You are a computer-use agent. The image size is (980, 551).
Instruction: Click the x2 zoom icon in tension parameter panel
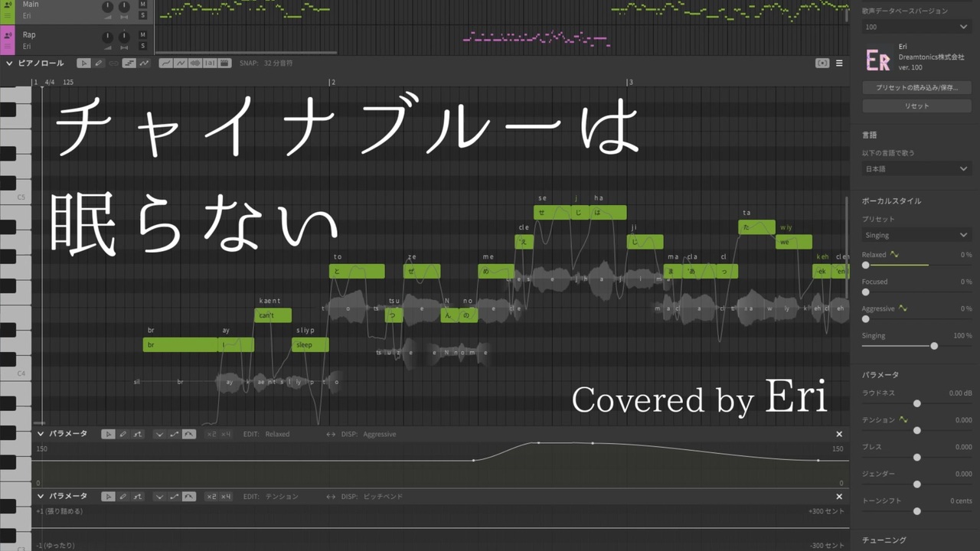tap(211, 497)
